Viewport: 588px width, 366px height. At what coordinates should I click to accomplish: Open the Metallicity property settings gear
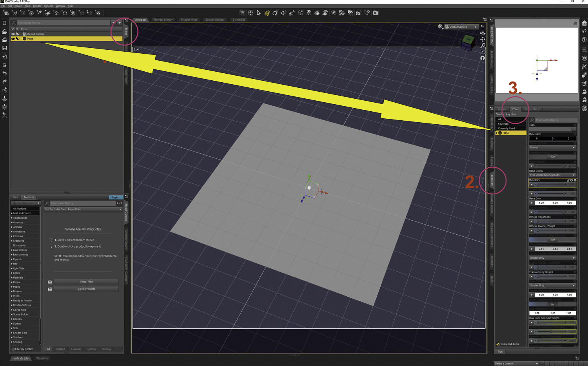[575, 180]
